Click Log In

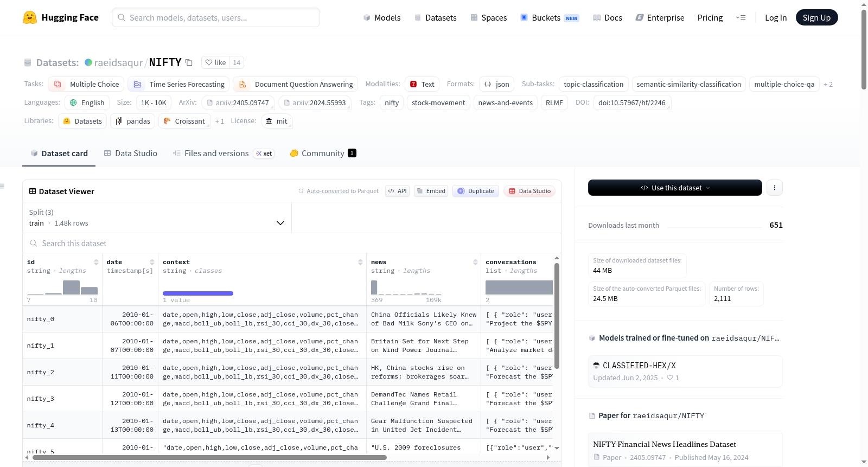point(776,17)
